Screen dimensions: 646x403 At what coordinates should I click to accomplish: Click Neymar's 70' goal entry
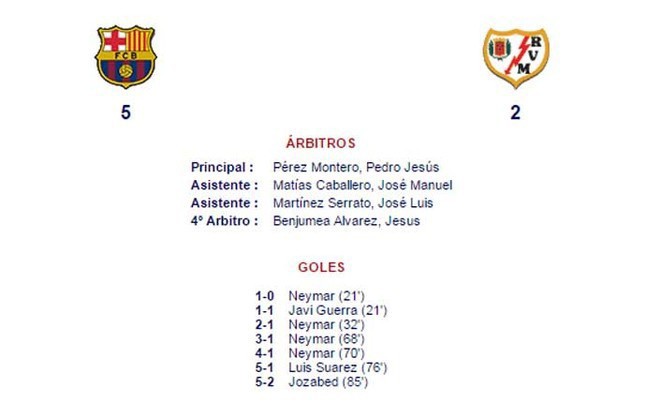pyautogui.click(x=326, y=353)
